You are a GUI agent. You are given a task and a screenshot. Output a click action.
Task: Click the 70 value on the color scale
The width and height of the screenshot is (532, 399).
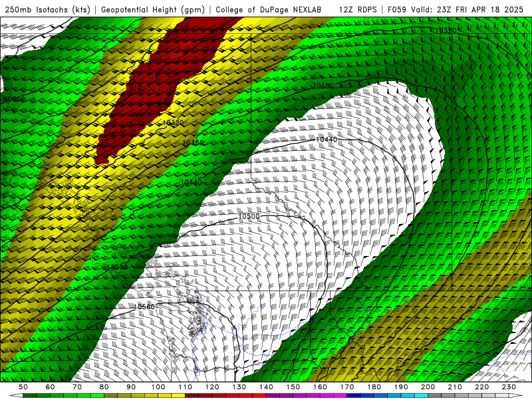77,387
